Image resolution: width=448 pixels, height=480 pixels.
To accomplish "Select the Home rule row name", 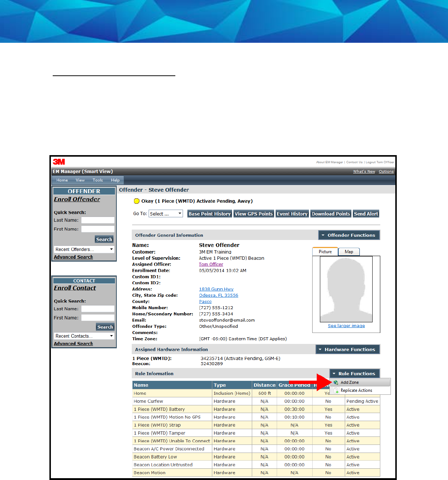I will [140, 393].
